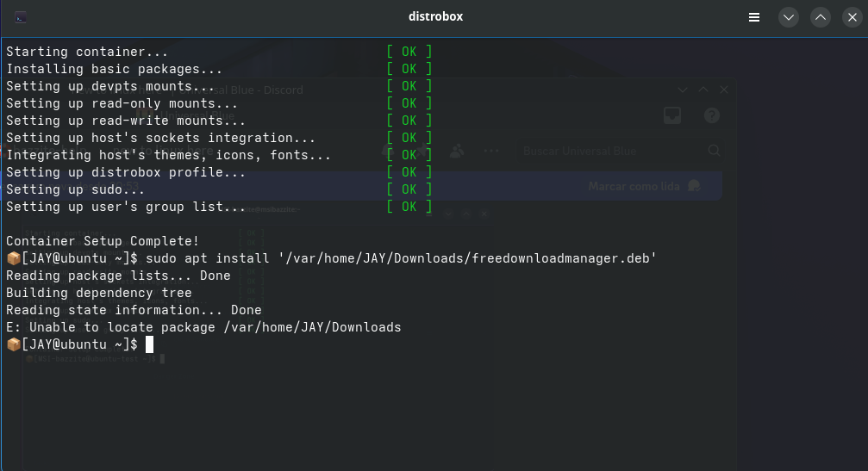
Task: Click the 'Starting container...' line
Action: point(87,52)
